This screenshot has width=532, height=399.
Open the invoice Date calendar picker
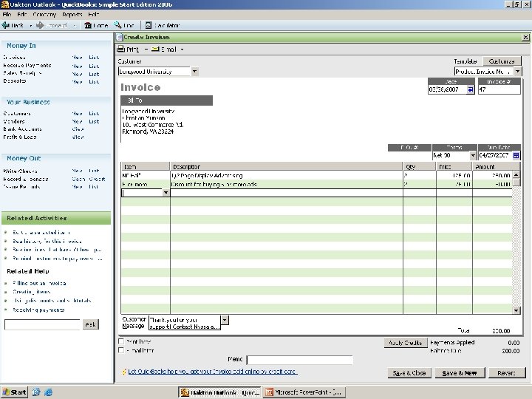[x=470, y=89]
